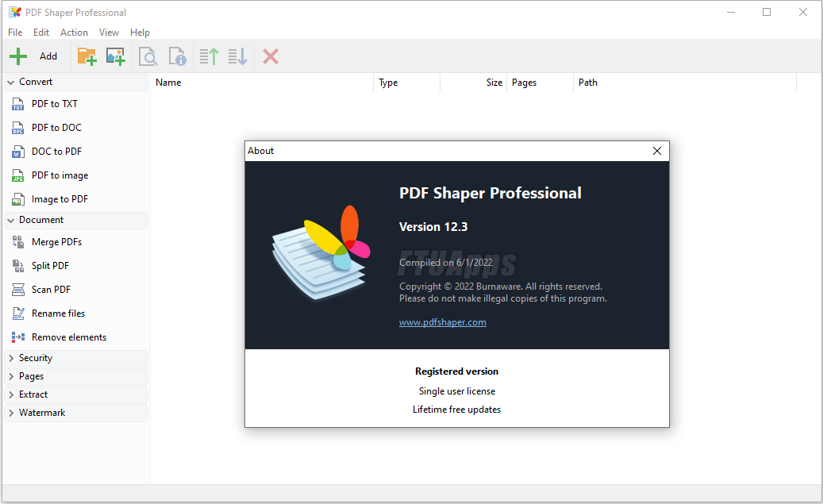Open the View menu
823x504 pixels.
pyautogui.click(x=109, y=33)
